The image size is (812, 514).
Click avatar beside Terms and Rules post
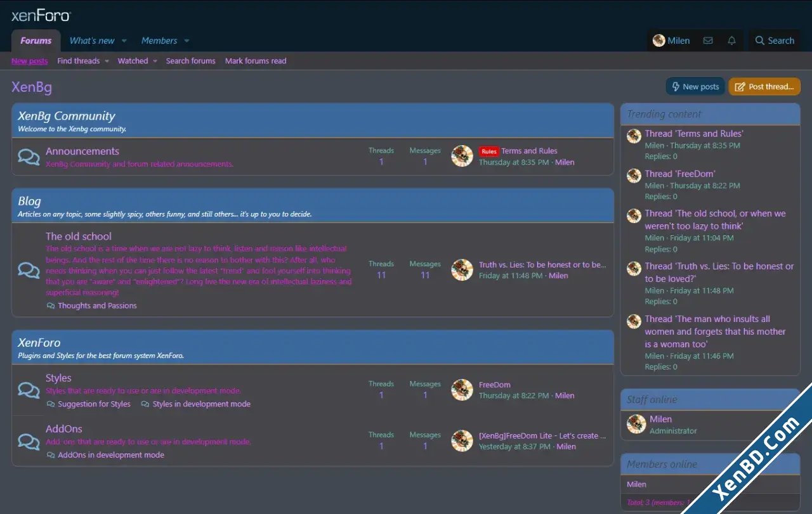(x=462, y=156)
